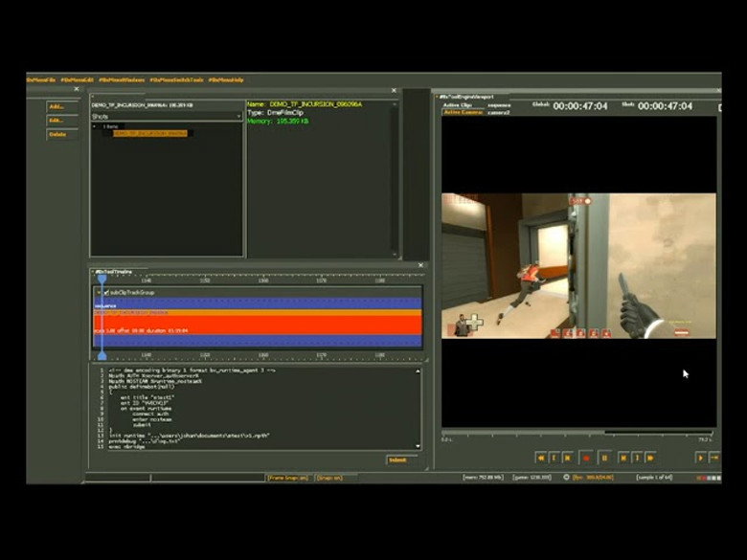Click the Global timecode 00:00:47:04
Image resolution: width=747 pixels, height=560 pixels.
(x=580, y=106)
